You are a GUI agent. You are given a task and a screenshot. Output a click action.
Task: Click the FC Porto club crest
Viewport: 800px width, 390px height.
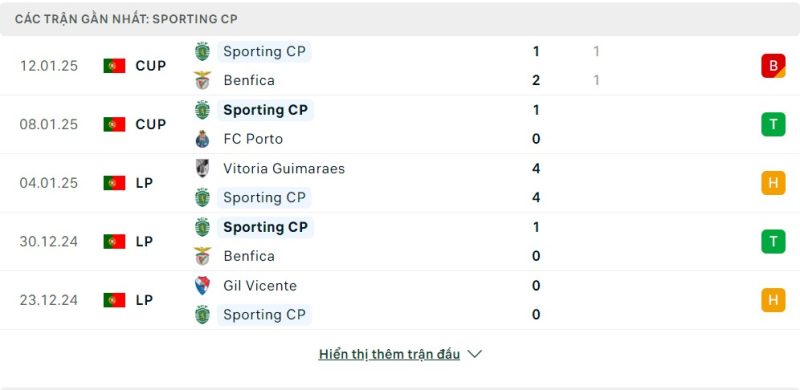click(203, 139)
